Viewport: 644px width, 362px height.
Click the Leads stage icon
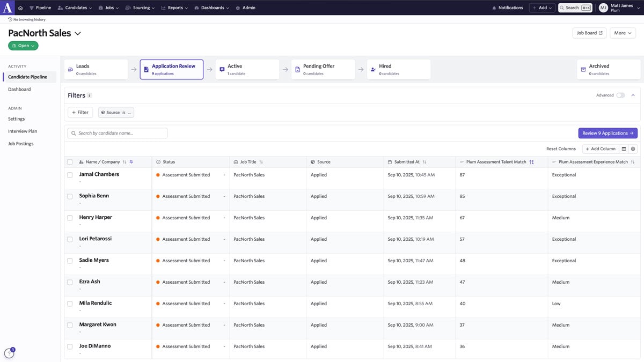pyautogui.click(x=70, y=70)
